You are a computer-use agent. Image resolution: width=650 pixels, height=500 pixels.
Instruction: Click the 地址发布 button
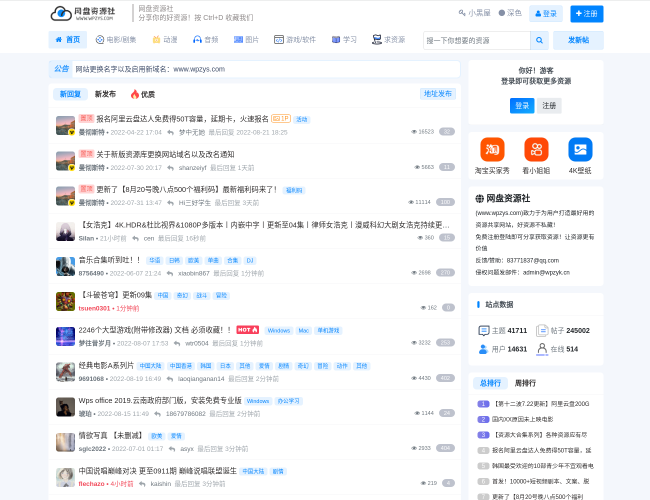pos(438,94)
